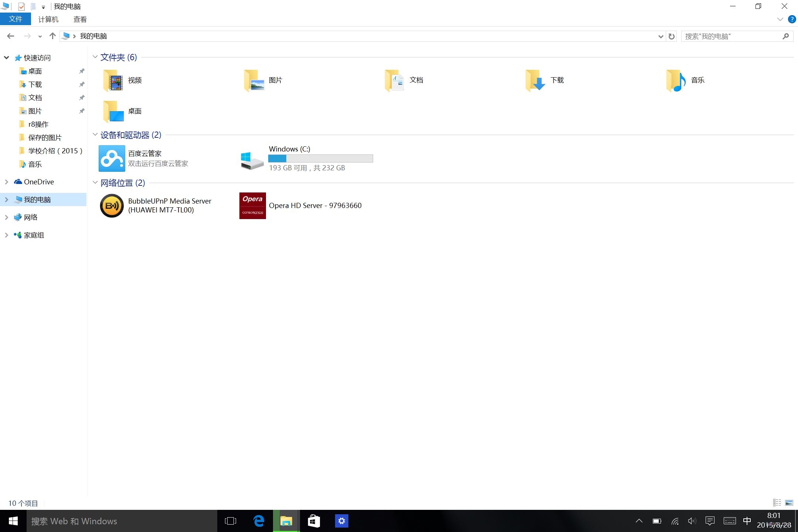Open the BubbleUPnP Media Server icon
Image resolution: width=798 pixels, height=532 pixels.
[112, 205]
